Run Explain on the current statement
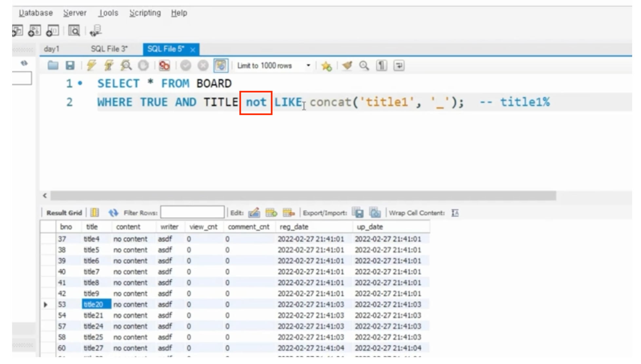The height and width of the screenshot is (364, 641). click(126, 66)
